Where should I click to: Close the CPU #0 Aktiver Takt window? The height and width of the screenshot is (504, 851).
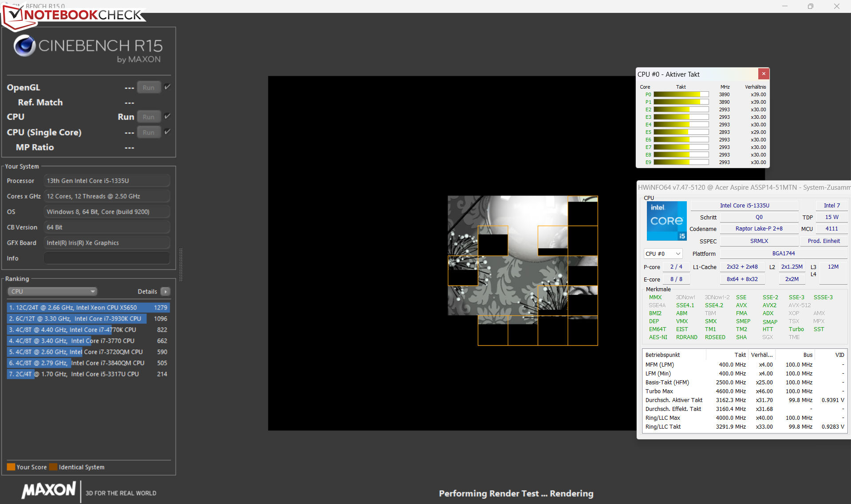763,74
